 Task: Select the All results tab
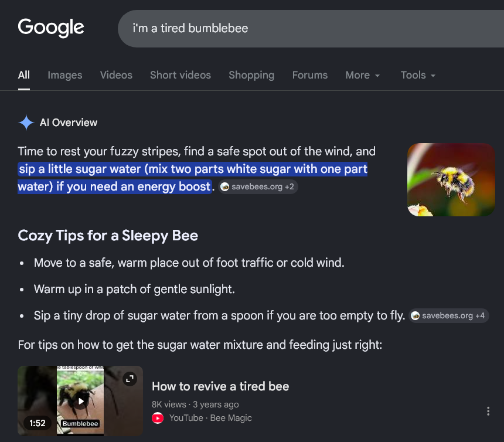click(x=24, y=75)
